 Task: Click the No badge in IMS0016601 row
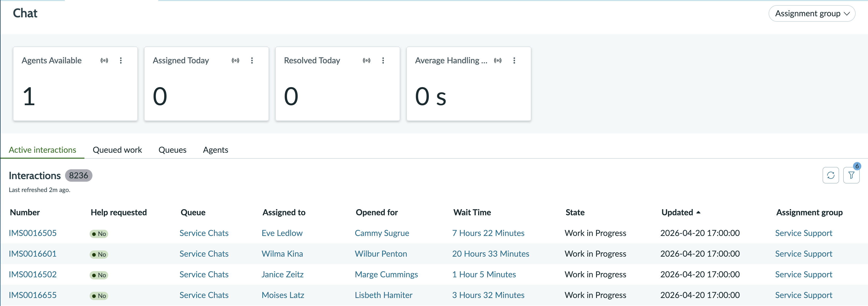point(99,254)
